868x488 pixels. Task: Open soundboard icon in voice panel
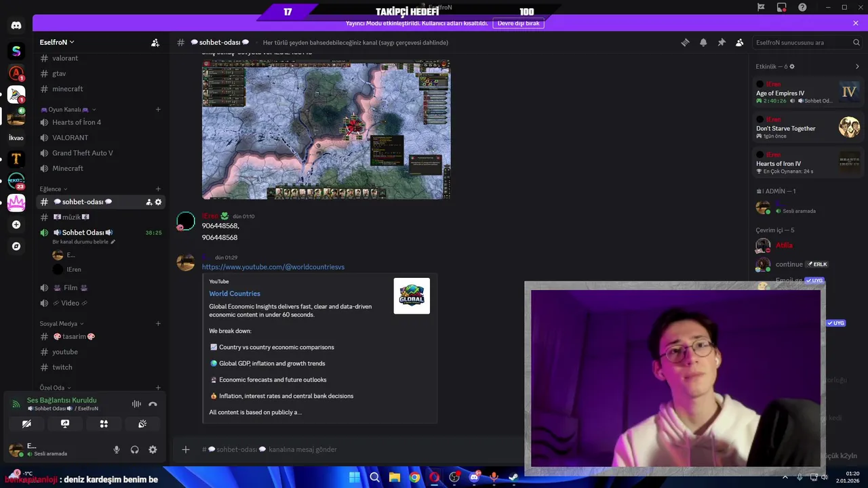pos(142,424)
